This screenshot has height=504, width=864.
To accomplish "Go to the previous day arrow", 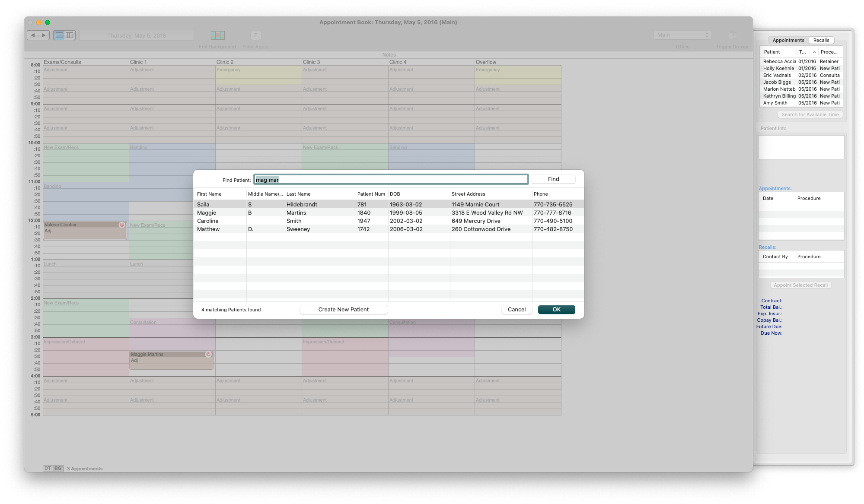I will click(33, 35).
